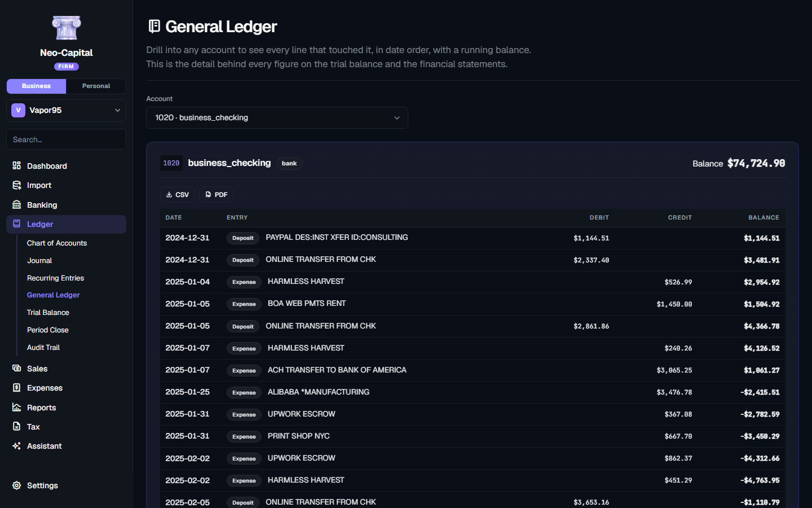Click the Assistant sparkle icon
The height and width of the screenshot is (508, 812).
pyautogui.click(x=17, y=446)
